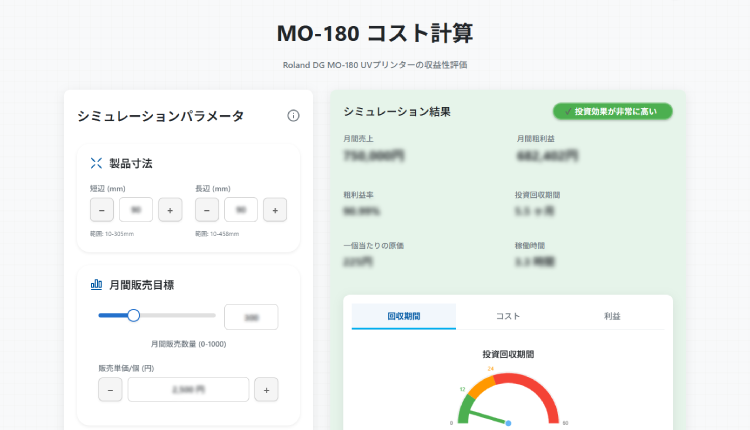Click the 粗利益率 label
This screenshot has height=430, width=750.
pos(358,195)
